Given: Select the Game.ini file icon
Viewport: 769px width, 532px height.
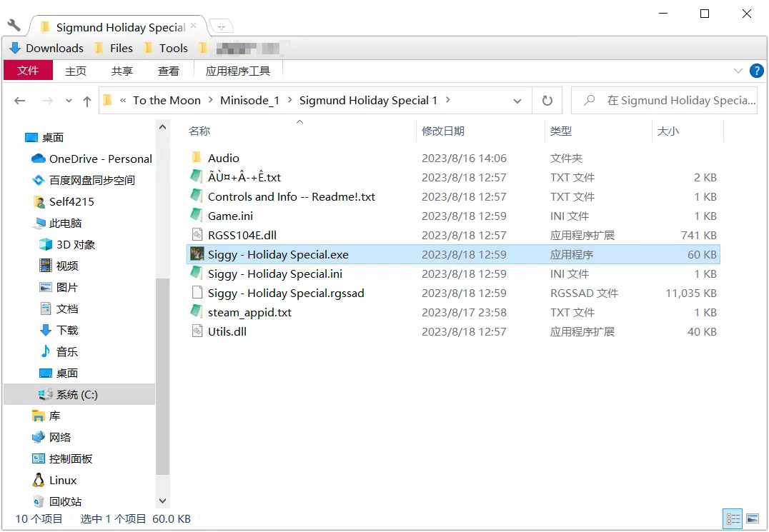Looking at the screenshot, I should tap(197, 216).
